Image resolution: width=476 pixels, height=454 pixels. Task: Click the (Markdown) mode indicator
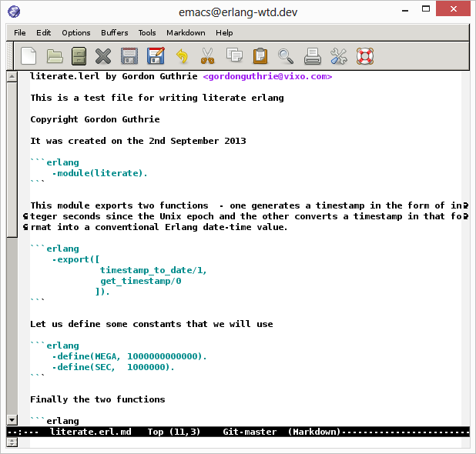tap(314, 432)
